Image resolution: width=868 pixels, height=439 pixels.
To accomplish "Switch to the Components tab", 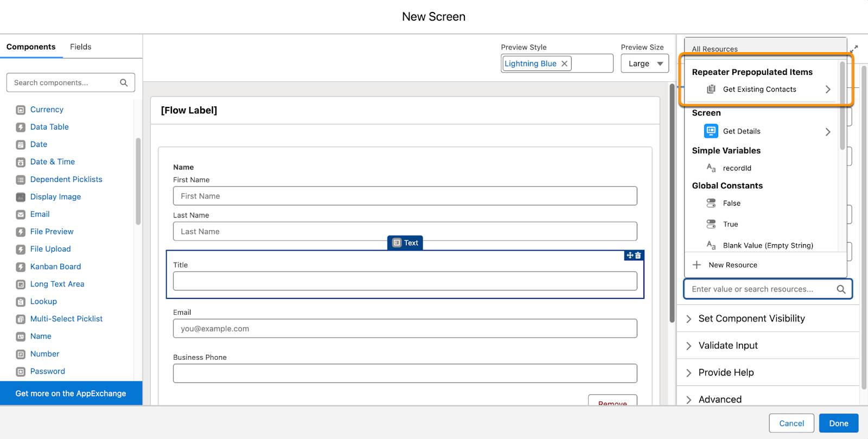I will (x=31, y=47).
